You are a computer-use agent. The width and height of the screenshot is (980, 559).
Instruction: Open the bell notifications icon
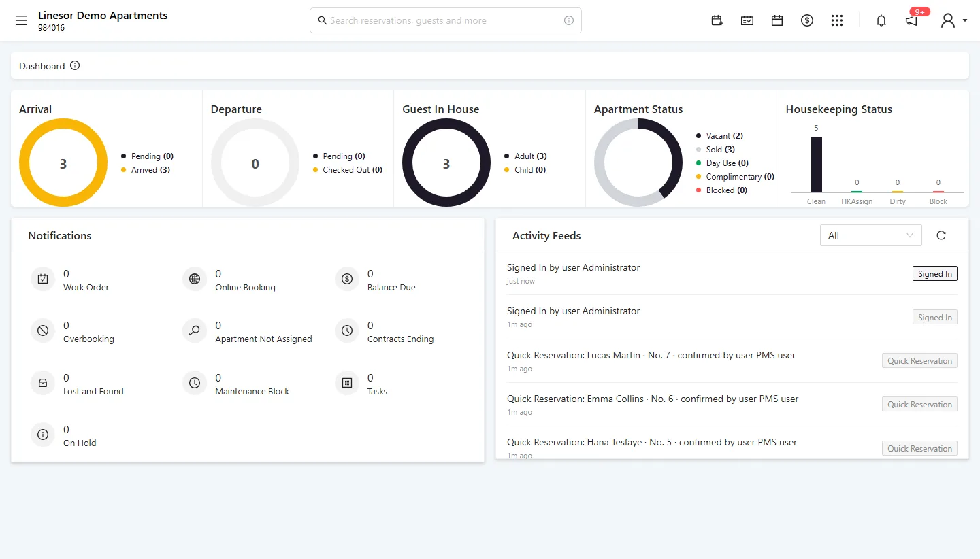(x=881, y=20)
